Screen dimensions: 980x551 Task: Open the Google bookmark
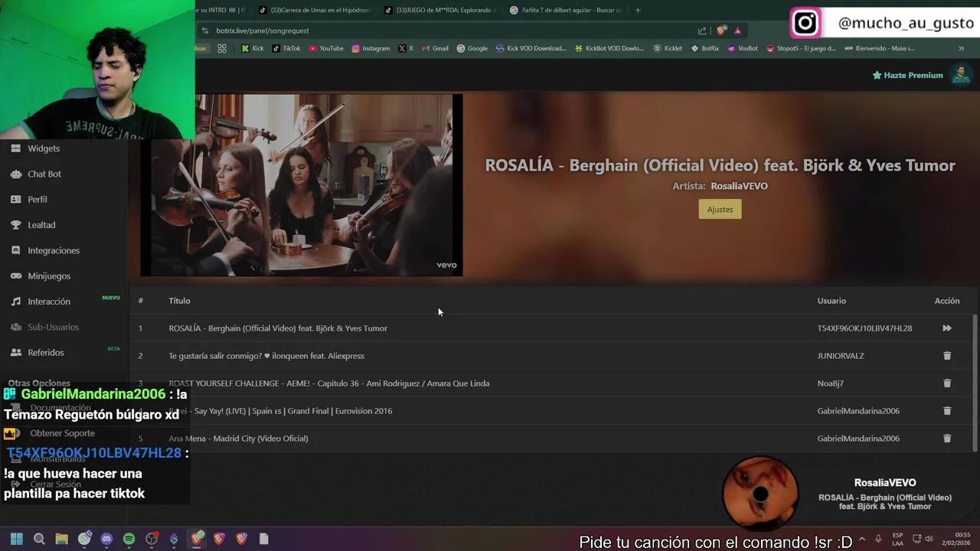coord(472,48)
